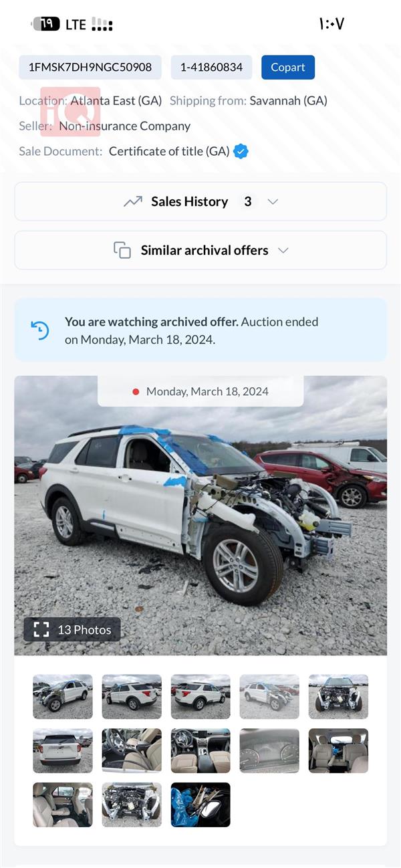Click the Copart auction button
The height and width of the screenshot is (868, 401).
288,68
